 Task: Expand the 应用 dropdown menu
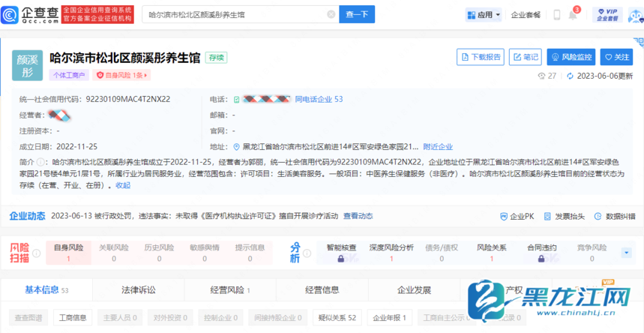tap(484, 14)
